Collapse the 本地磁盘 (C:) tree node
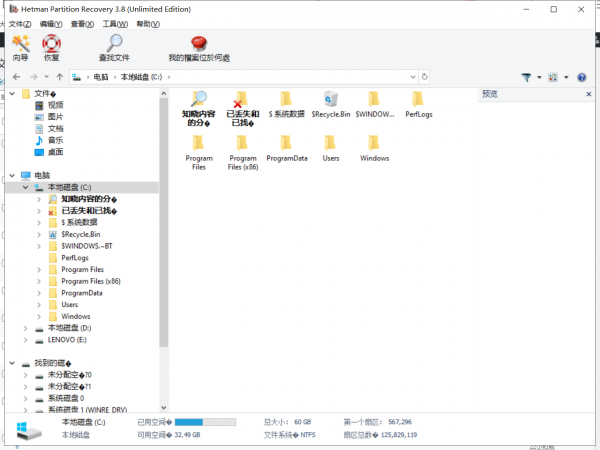This screenshot has height=450, width=600. pos(25,187)
